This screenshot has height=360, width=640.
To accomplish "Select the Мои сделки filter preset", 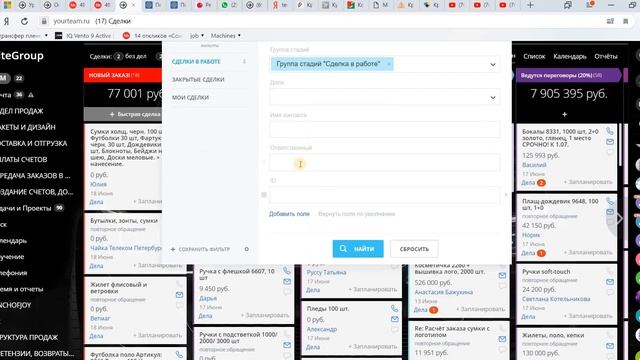I will 190,98.
